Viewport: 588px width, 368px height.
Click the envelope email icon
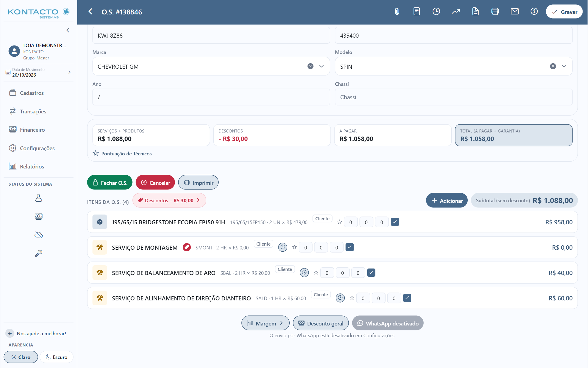(x=515, y=11)
